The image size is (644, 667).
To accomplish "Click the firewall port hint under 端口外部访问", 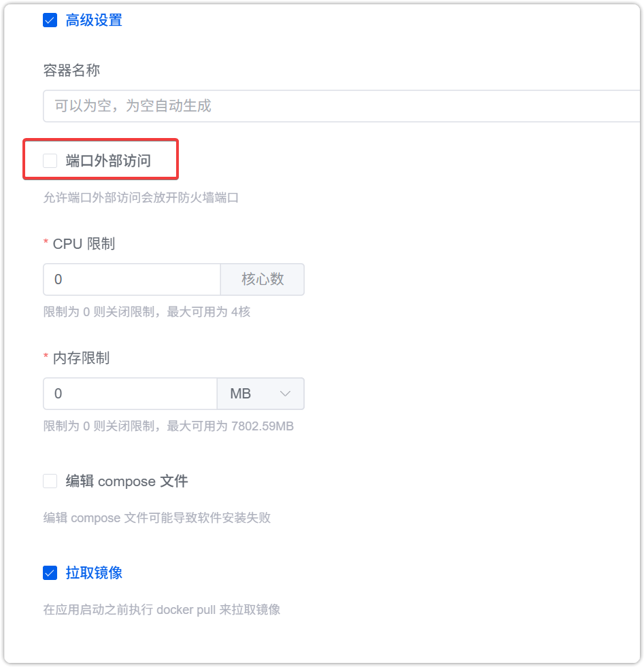I will (141, 198).
